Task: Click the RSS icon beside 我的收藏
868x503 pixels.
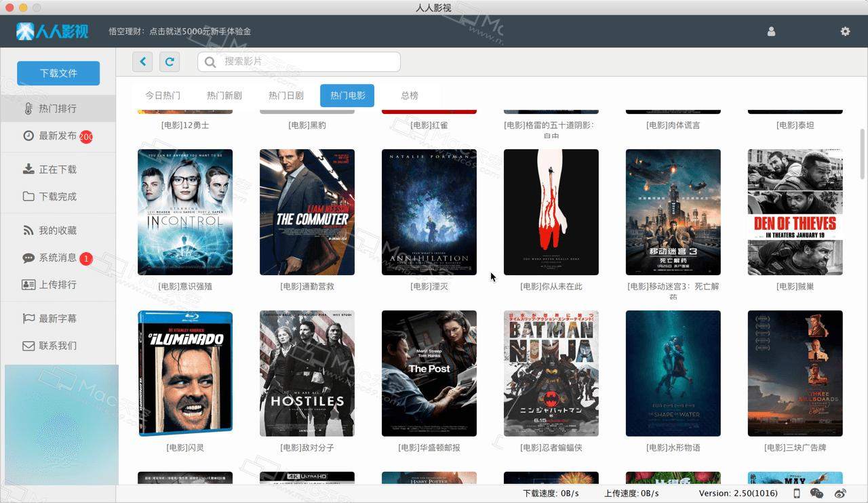Action: click(x=28, y=230)
